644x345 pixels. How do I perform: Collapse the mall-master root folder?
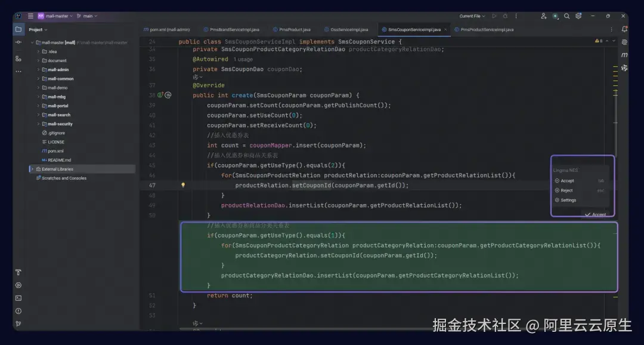tap(32, 42)
